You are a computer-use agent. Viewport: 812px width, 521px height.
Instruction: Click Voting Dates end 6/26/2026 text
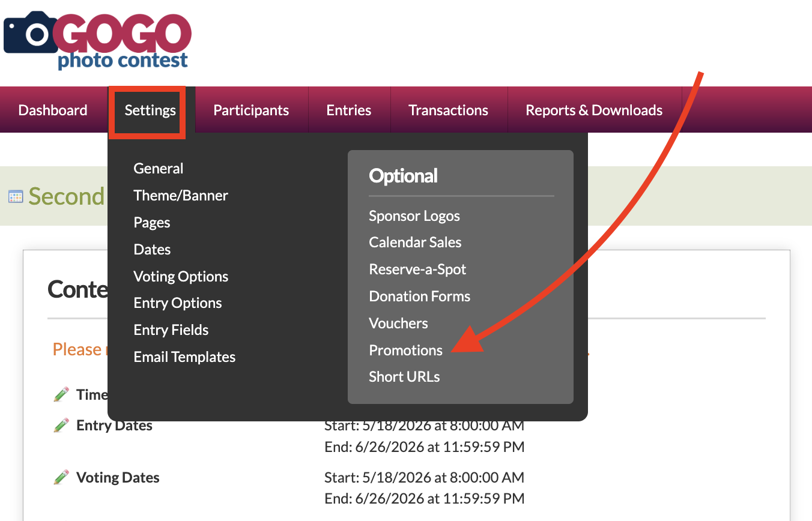click(x=424, y=499)
